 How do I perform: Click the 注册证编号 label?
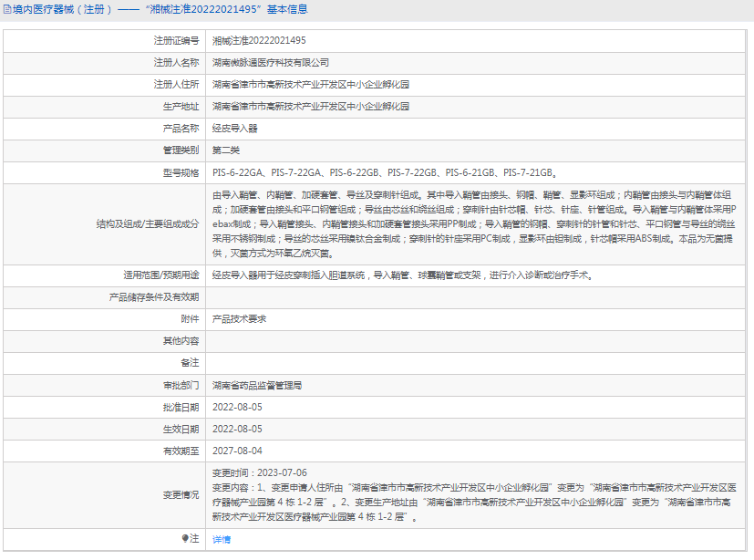[177, 41]
